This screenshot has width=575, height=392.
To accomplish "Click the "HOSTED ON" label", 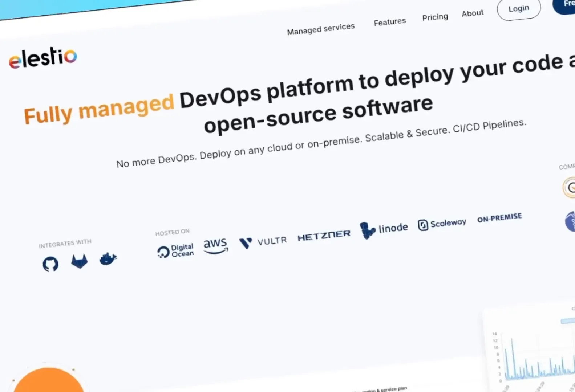I will pos(173,232).
